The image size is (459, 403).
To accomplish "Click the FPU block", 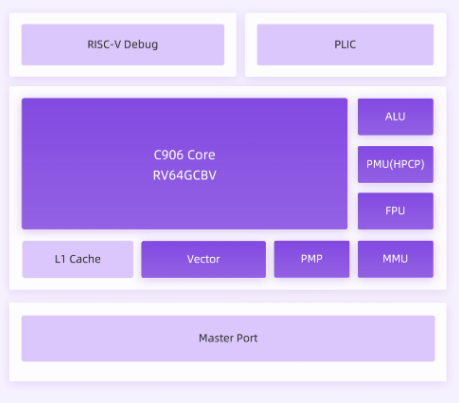I will pos(395,211).
